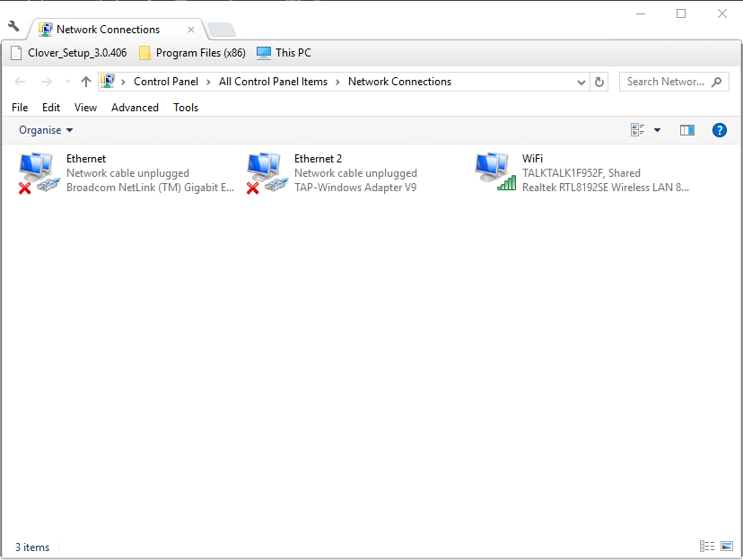
Task: Open address bar history dropdown
Action: pos(581,82)
